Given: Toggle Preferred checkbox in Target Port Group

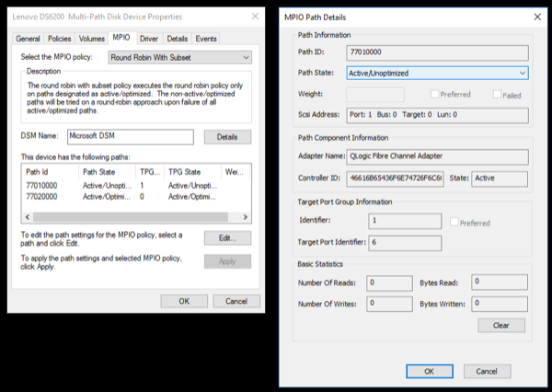Looking at the screenshot, I should (x=454, y=222).
